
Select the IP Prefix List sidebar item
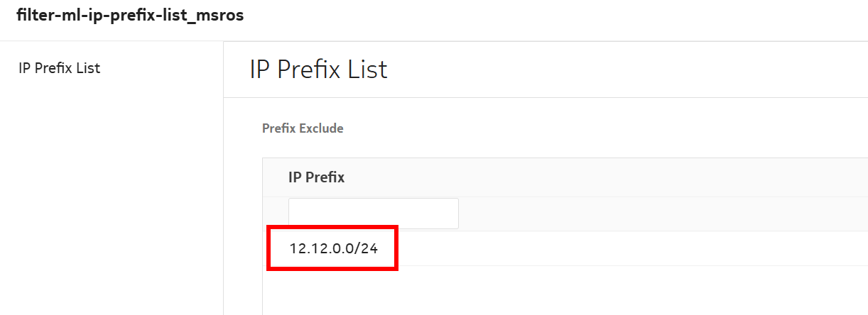60,69
